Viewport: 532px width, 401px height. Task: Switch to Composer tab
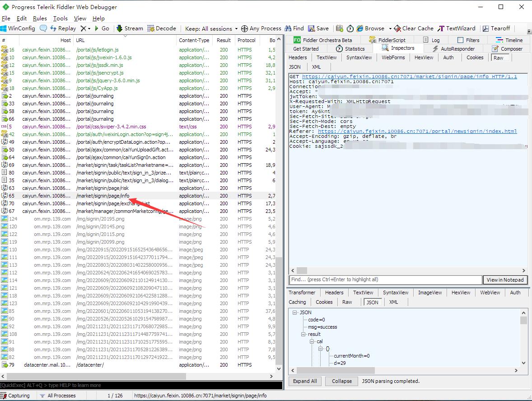tap(507, 49)
